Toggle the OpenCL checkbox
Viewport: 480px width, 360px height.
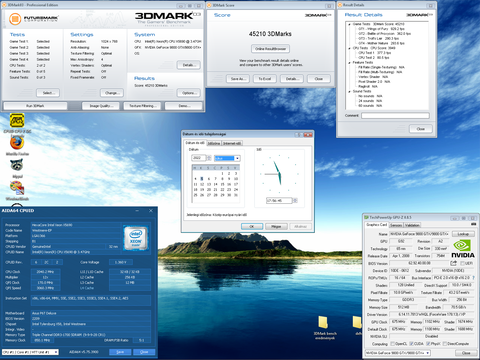[393, 344]
